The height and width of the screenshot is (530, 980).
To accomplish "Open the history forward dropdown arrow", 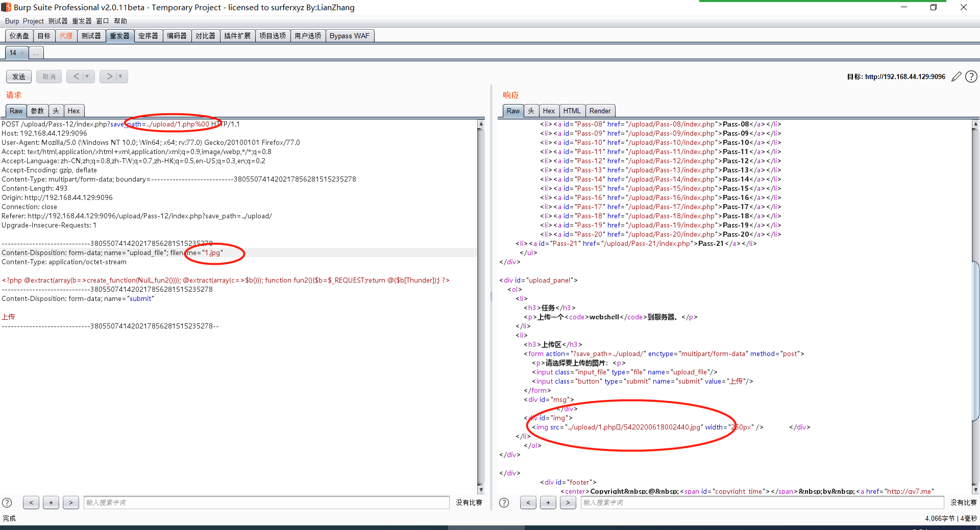I will point(121,77).
